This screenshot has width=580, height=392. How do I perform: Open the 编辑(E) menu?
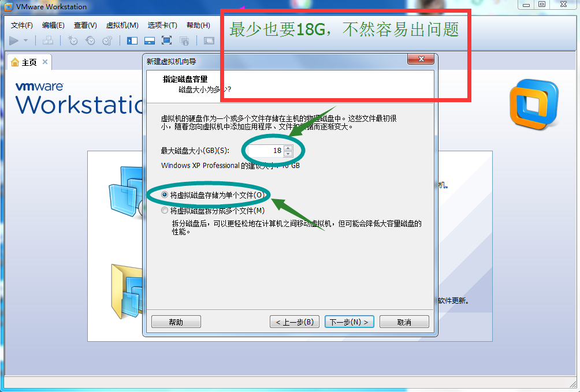53,25
